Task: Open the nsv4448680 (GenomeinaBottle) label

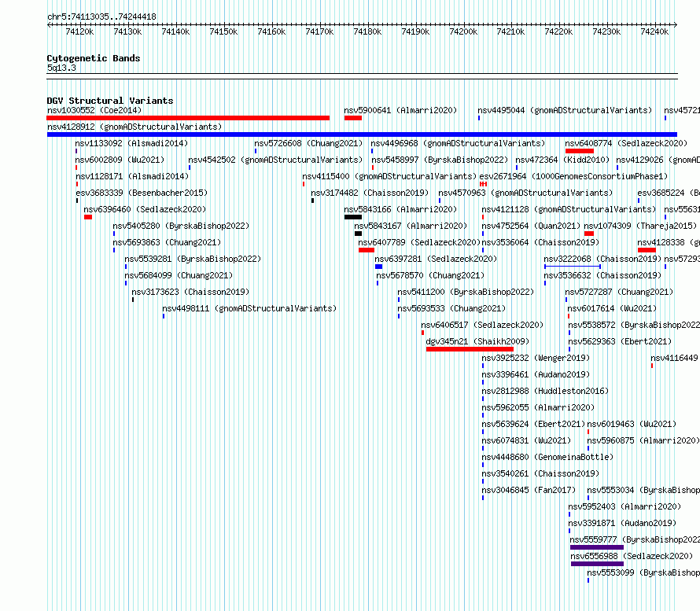Action: point(547,457)
